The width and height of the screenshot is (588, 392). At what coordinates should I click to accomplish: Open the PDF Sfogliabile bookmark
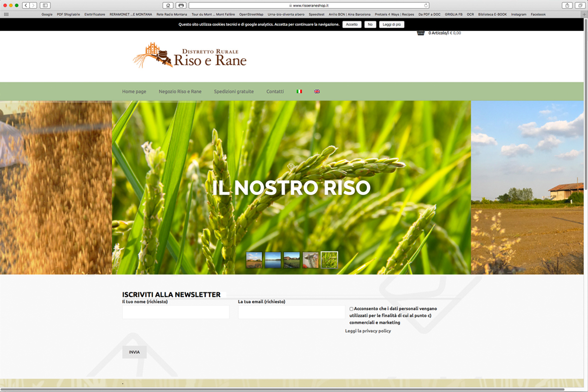pyautogui.click(x=68, y=14)
